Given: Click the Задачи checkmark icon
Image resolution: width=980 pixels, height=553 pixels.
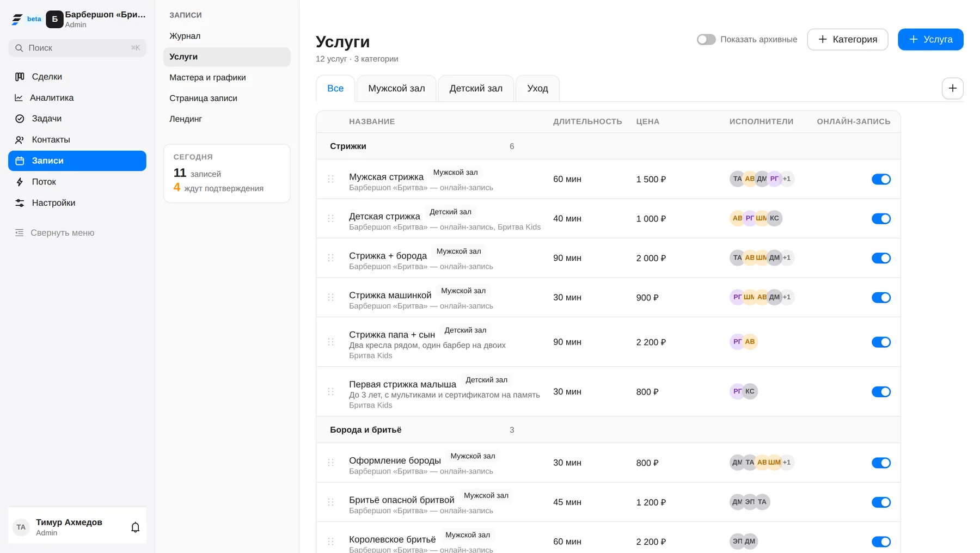Looking at the screenshot, I should tap(20, 119).
